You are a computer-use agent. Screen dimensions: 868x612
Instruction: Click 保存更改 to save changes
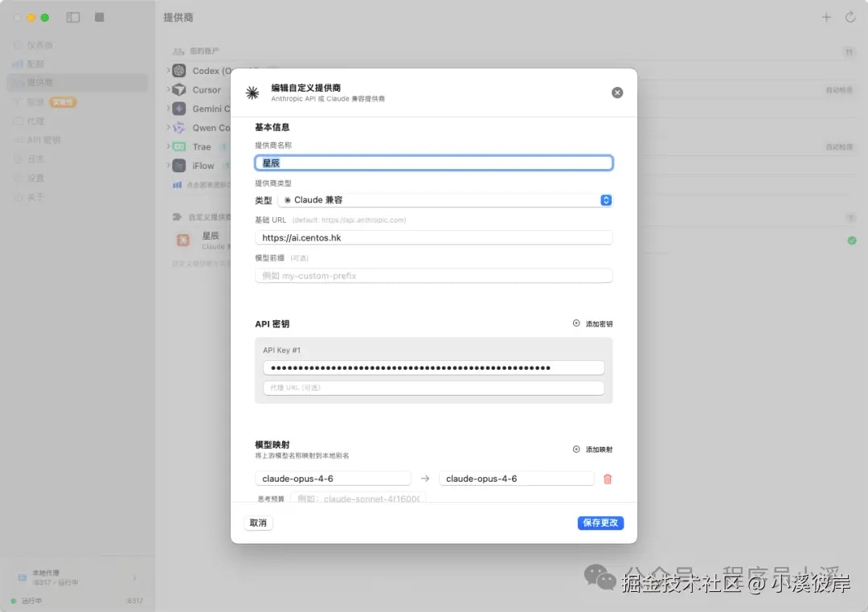pos(600,523)
